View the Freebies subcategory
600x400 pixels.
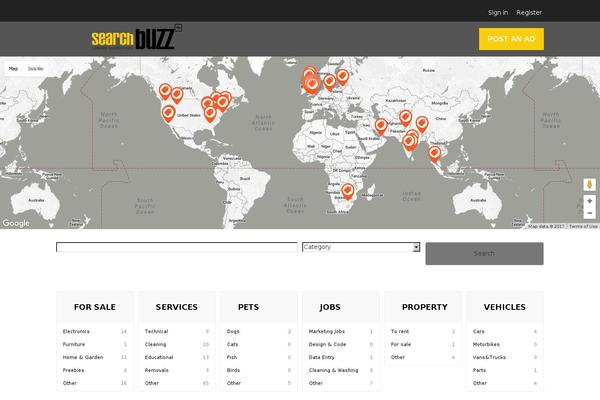click(x=73, y=370)
